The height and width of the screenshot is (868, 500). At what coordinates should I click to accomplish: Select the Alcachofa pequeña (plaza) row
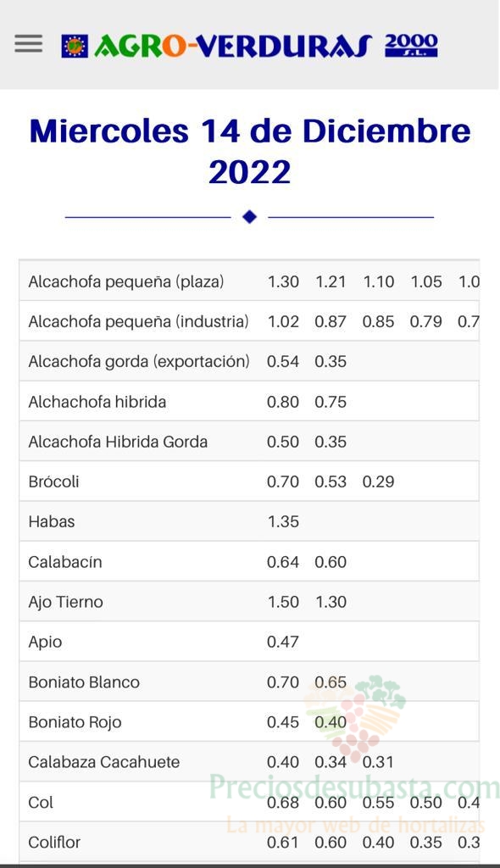(x=249, y=281)
